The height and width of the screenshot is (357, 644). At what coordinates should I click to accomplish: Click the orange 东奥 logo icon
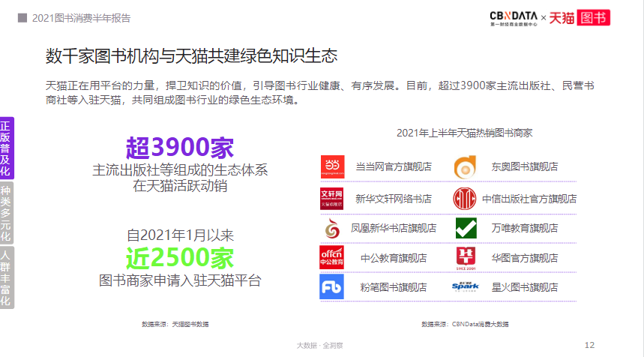coord(465,166)
